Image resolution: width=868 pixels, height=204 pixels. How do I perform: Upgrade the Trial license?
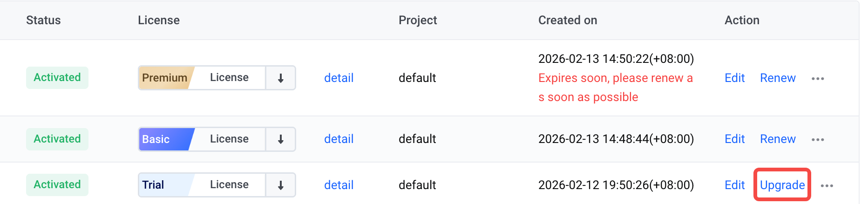coord(782,185)
